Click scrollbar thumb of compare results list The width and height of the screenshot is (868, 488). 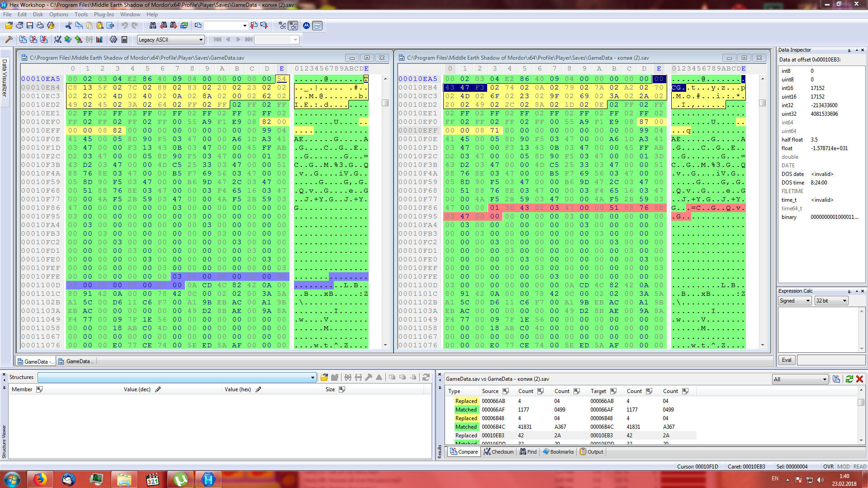(x=861, y=402)
